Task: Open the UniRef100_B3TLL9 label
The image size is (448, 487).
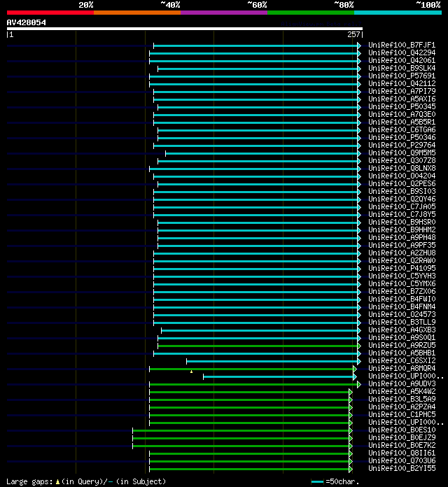Action: (x=402, y=322)
